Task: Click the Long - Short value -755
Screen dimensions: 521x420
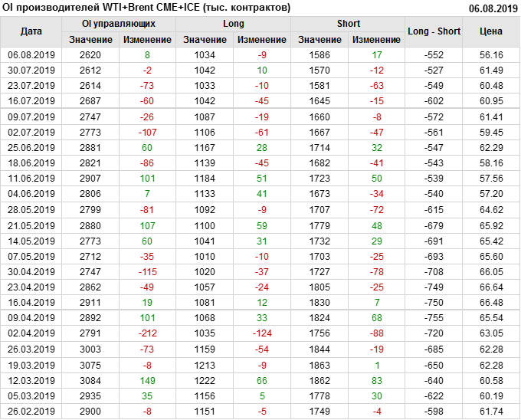Action: [x=434, y=317]
